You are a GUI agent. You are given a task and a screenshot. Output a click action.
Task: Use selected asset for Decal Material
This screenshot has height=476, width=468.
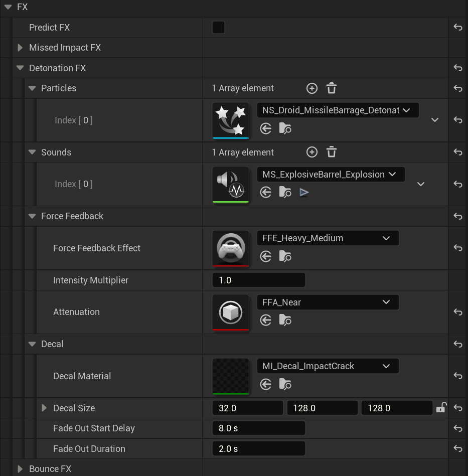(265, 384)
